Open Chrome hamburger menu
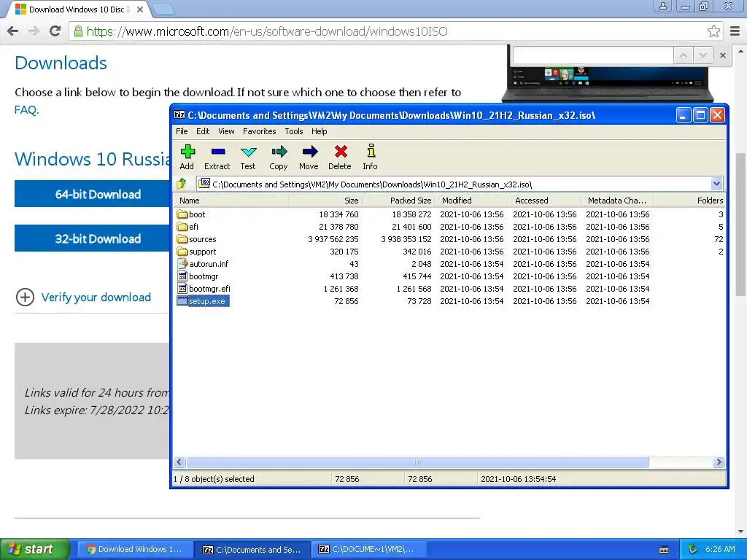The image size is (747, 560). [735, 31]
